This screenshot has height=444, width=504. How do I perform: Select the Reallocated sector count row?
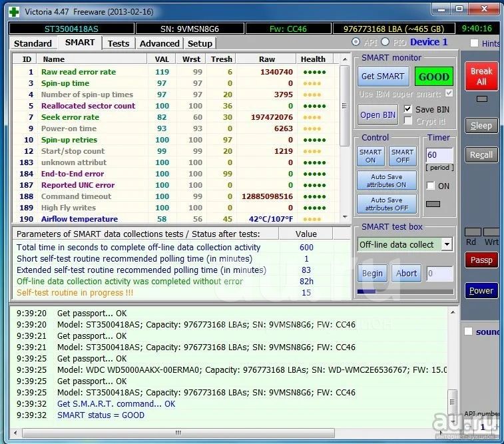pos(176,106)
